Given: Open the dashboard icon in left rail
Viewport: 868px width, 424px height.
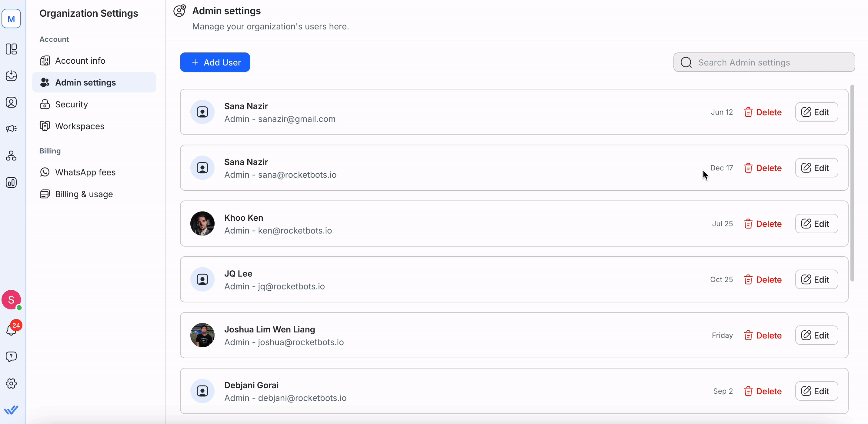Looking at the screenshot, I should [x=11, y=49].
